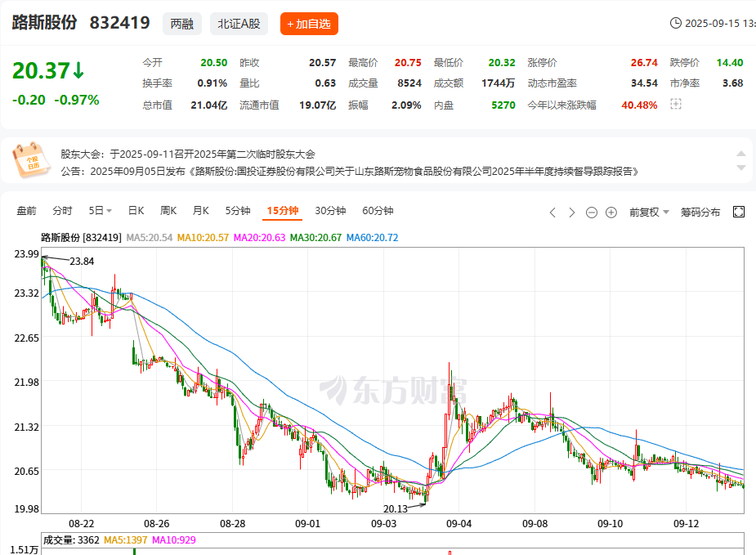Click the clock icon near the timestamp

coord(675,23)
